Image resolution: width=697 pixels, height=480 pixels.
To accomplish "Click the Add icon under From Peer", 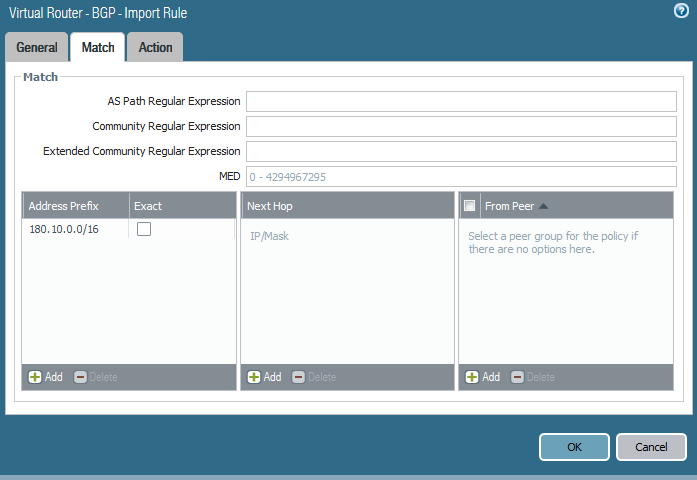I will click(472, 377).
